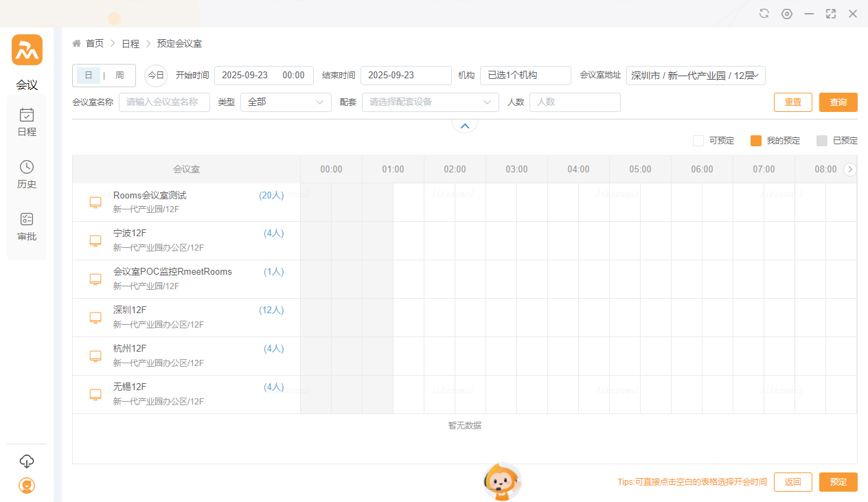Open the 审批 approval sidebar icon
Screen dimensions: 868x502
click(27, 226)
